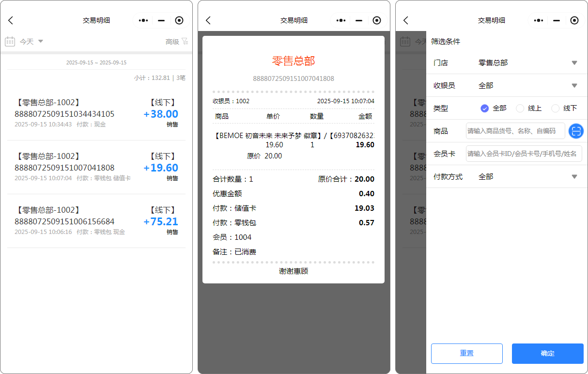This screenshot has height=374, width=588.
Task: Go back using left panel back arrow
Action: coord(11,20)
